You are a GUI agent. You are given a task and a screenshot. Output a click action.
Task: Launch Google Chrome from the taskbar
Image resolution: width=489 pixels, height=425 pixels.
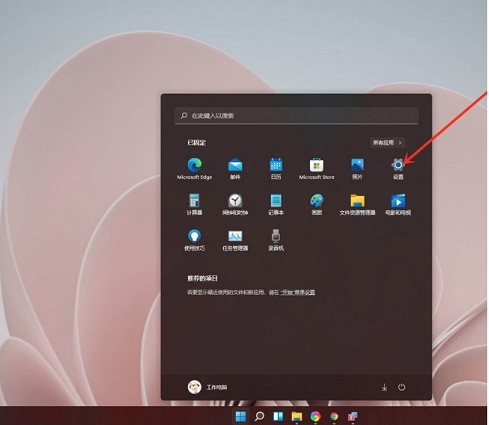click(334, 416)
